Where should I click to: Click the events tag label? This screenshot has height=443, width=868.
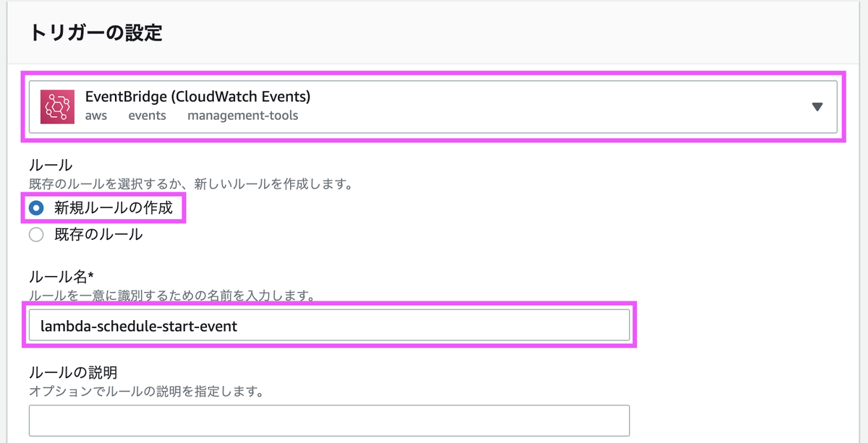pos(147,116)
